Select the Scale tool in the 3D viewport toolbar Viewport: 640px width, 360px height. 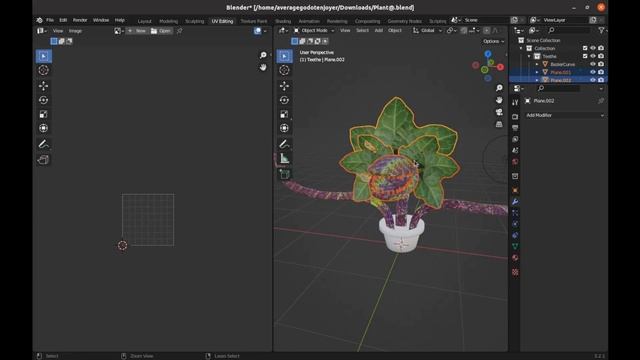[284, 114]
